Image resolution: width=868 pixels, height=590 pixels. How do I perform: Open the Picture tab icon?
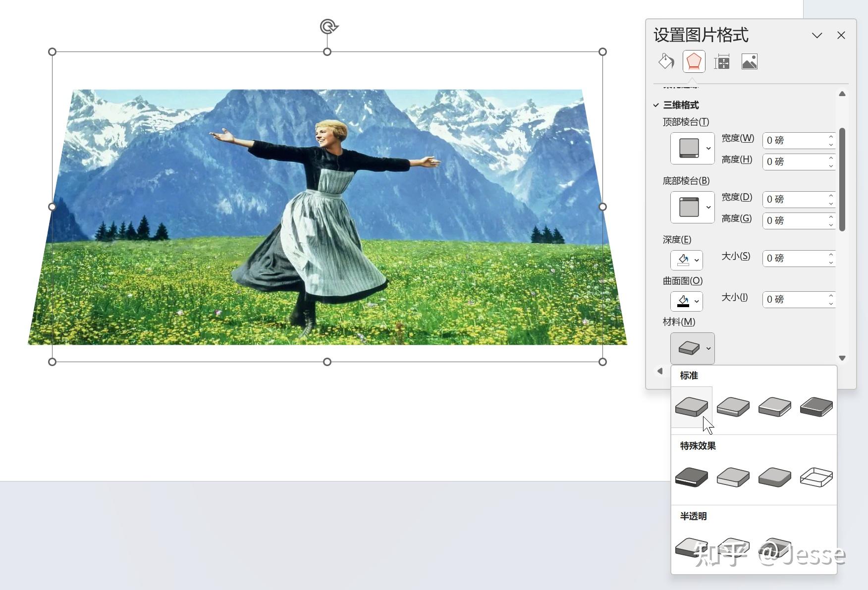point(750,61)
